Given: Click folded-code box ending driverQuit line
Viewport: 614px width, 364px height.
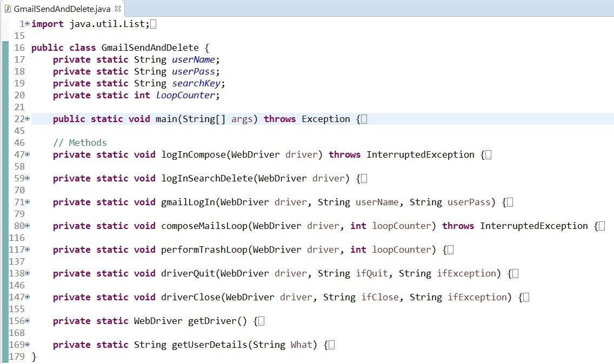Looking at the screenshot, I should (x=515, y=274).
